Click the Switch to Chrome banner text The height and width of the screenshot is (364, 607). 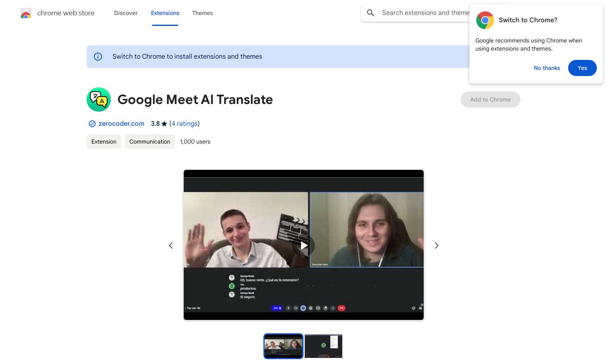pos(187,57)
